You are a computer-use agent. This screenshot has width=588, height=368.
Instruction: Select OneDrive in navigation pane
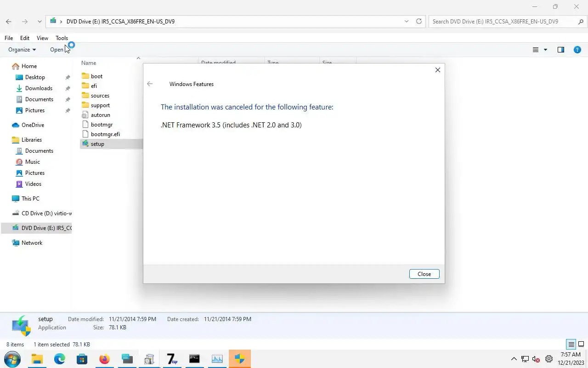coord(33,125)
